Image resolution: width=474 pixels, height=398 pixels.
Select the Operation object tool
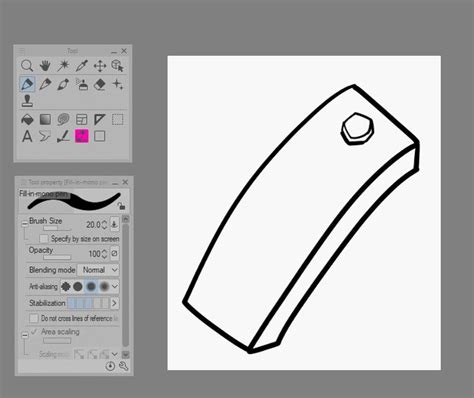[x=118, y=66]
